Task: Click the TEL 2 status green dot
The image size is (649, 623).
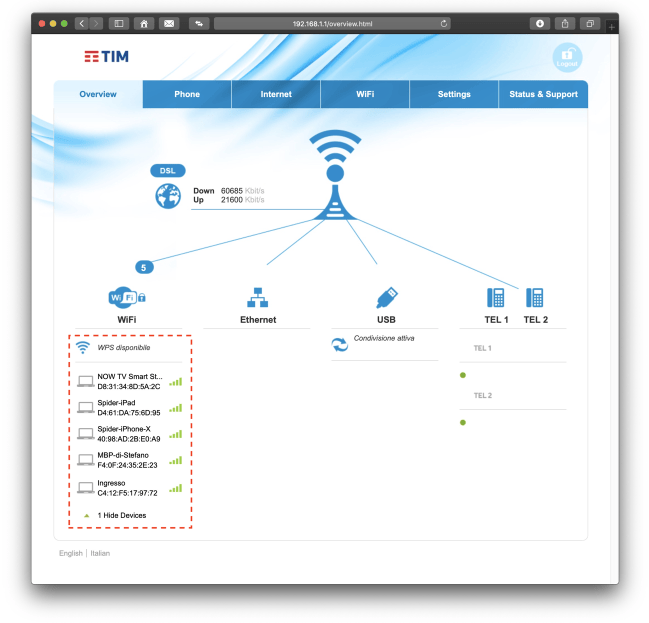Action: point(463,422)
